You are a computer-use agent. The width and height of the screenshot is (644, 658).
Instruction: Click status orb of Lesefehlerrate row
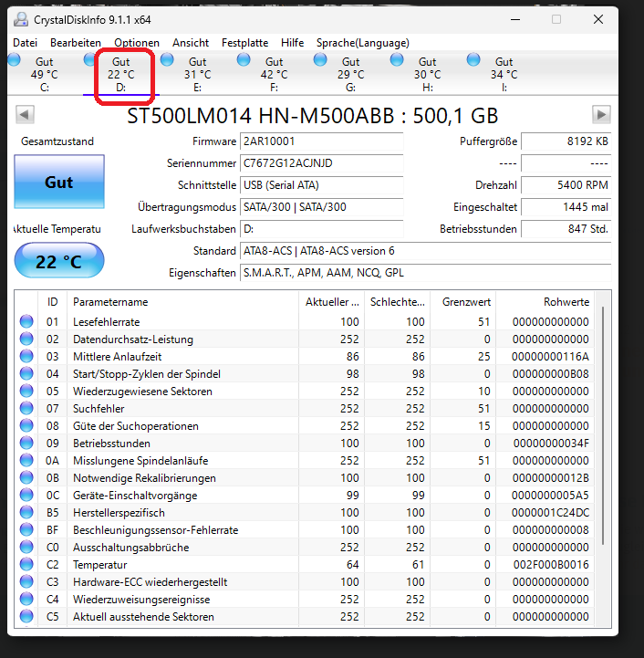pyautogui.click(x=26, y=321)
